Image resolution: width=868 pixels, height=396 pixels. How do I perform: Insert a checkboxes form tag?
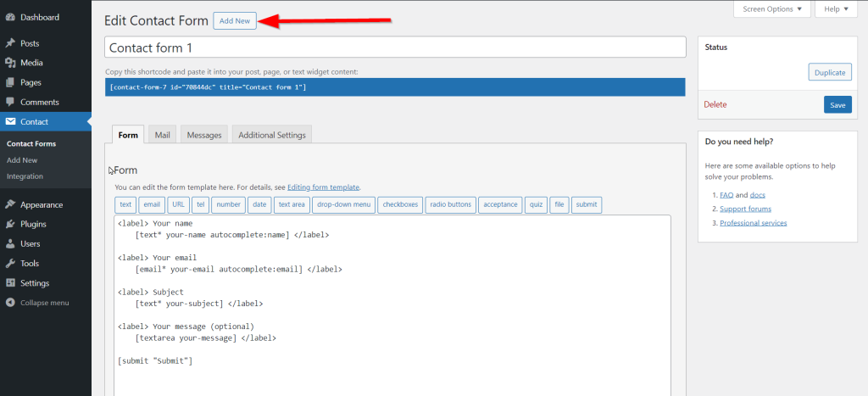(x=399, y=204)
